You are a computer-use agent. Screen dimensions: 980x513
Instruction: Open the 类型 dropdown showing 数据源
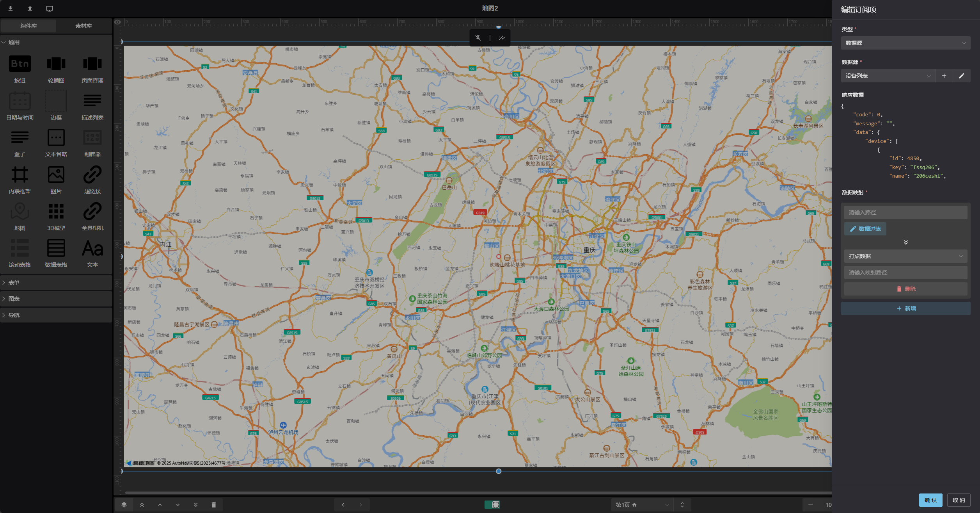point(905,43)
